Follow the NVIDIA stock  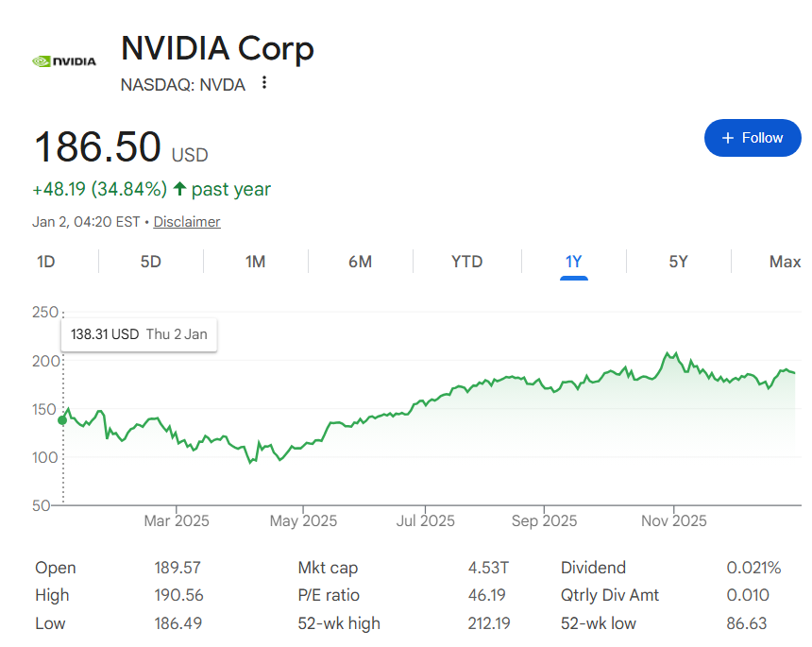point(753,138)
